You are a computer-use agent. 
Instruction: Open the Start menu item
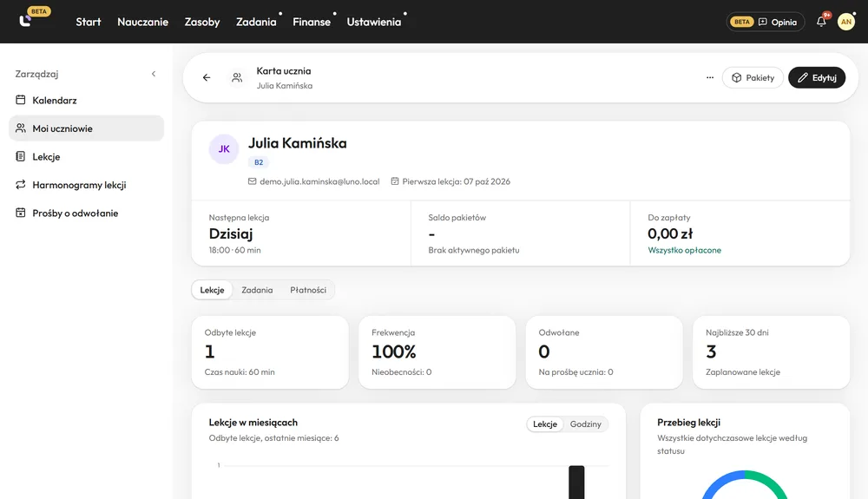[89, 22]
